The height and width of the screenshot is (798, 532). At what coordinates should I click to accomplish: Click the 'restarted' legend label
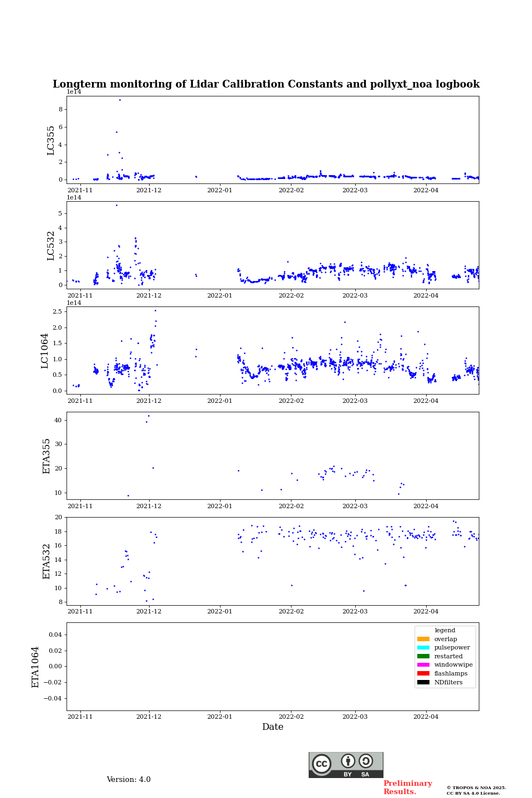(x=448, y=656)
